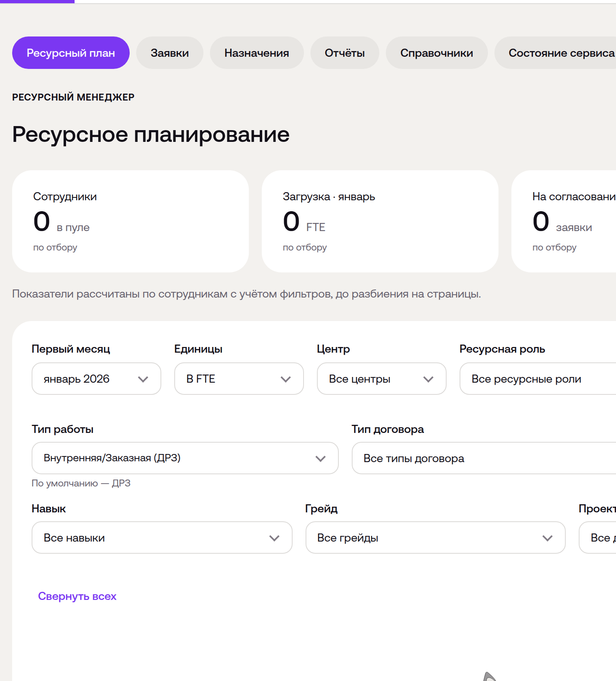
Task: Go to the Назначения tab
Action: pyautogui.click(x=257, y=53)
